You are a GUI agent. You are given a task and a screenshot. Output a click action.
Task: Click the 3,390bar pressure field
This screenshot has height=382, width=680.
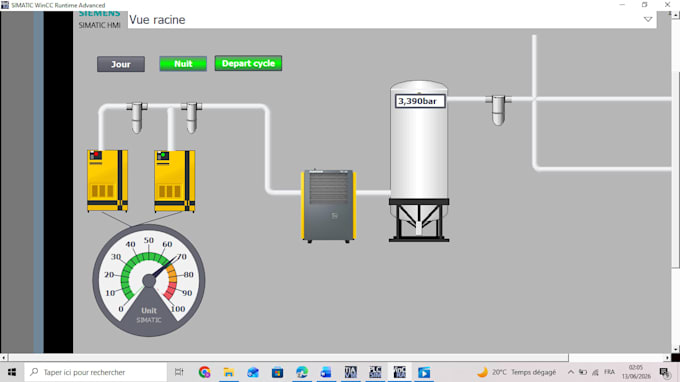coord(420,101)
